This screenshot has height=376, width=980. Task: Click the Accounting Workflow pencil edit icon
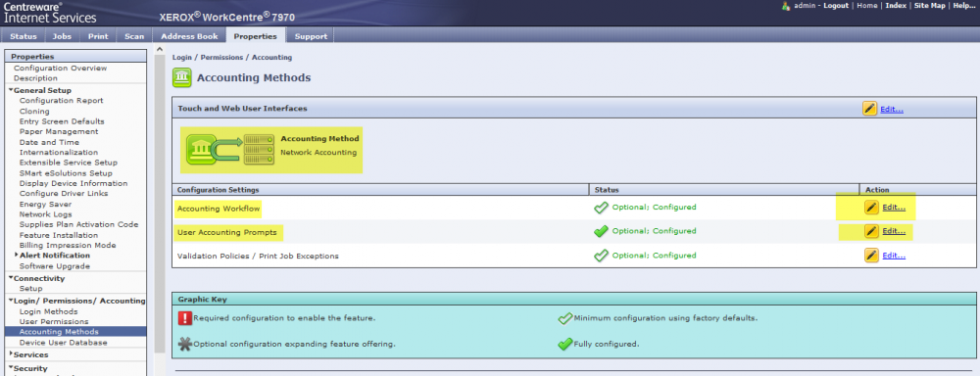tap(871, 208)
